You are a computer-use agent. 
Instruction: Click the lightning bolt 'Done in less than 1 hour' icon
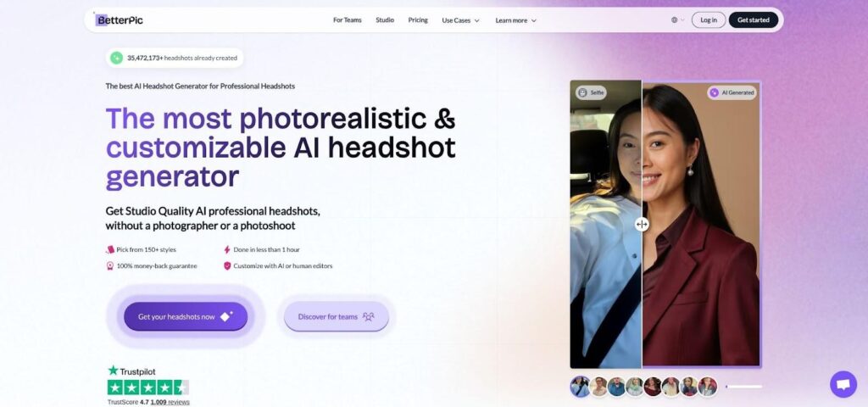(x=227, y=250)
